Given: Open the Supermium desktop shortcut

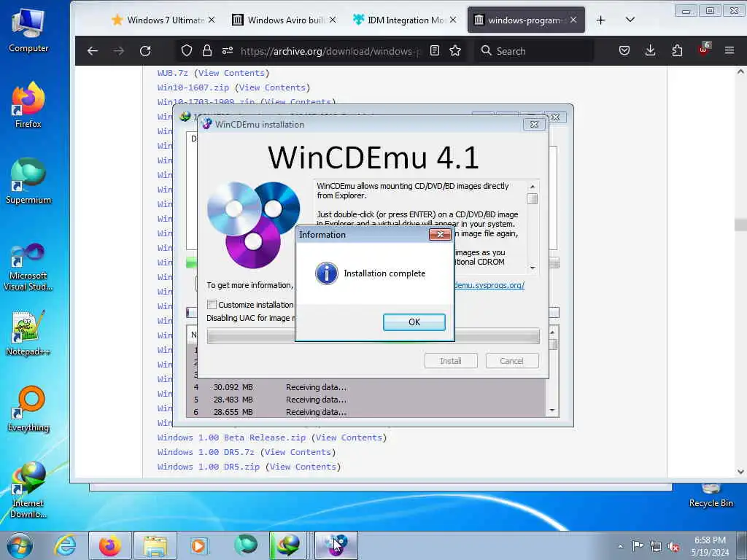Looking at the screenshot, I should pos(28,182).
